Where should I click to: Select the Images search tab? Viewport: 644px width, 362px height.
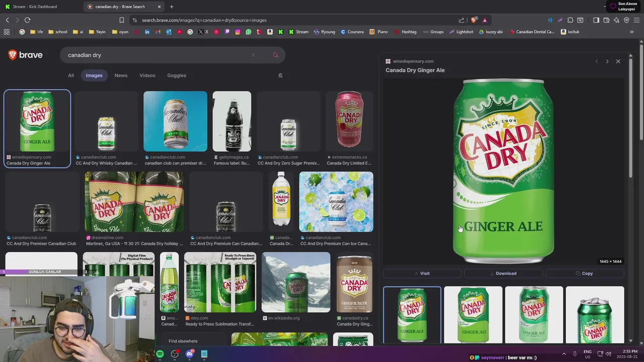(94, 75)
